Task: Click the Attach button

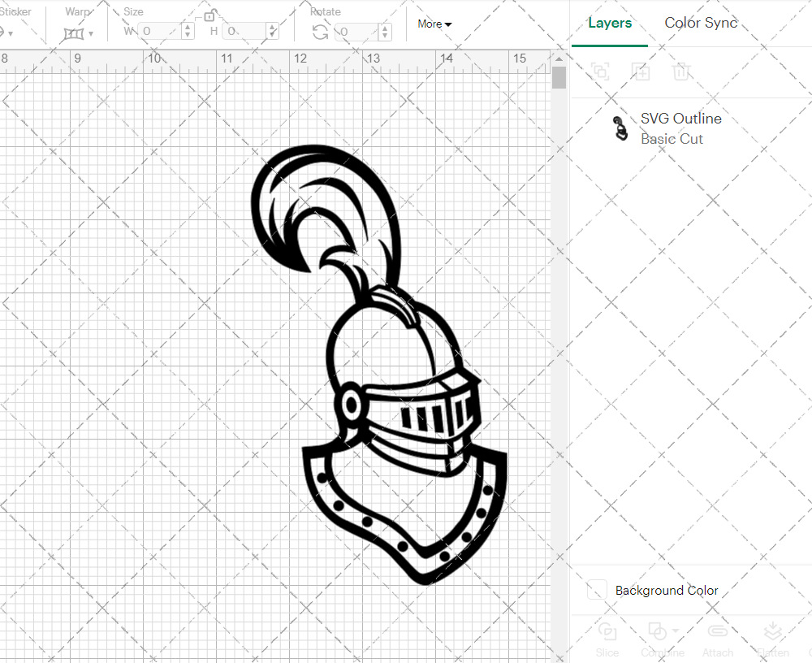Action: 717,641
